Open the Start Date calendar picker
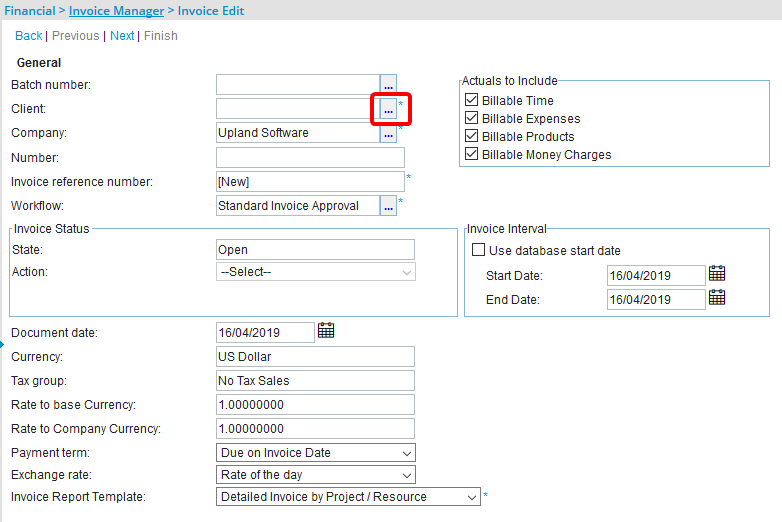 (x=716, y=274)
